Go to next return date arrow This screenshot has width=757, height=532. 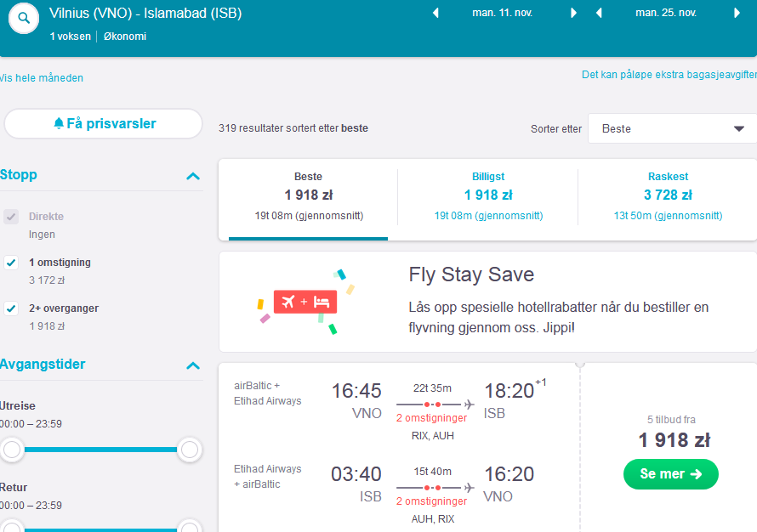click(737, 13)
